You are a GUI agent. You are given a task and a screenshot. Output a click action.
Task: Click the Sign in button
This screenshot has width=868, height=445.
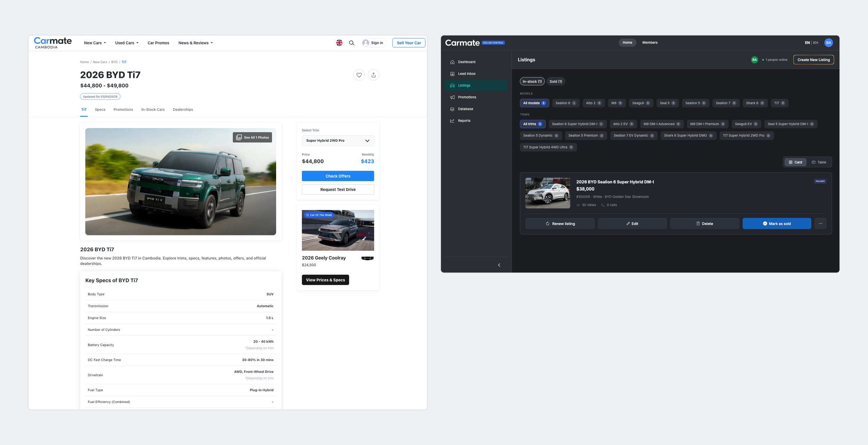[x=373, y=43]
